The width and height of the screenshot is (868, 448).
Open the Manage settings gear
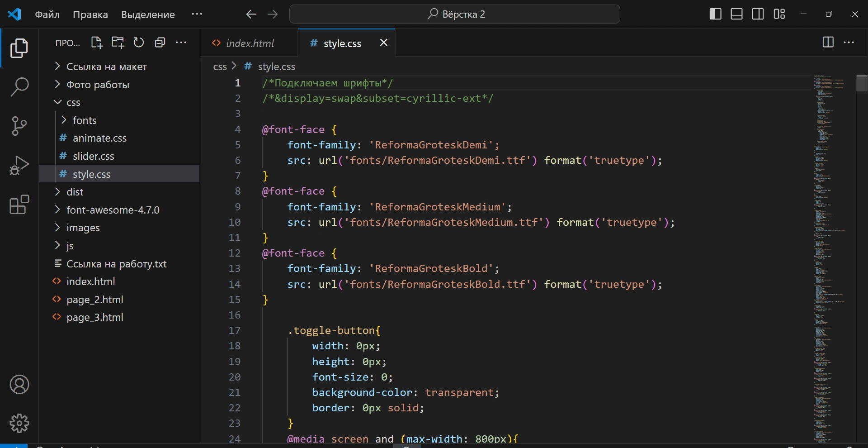click(x=19, y=423)
